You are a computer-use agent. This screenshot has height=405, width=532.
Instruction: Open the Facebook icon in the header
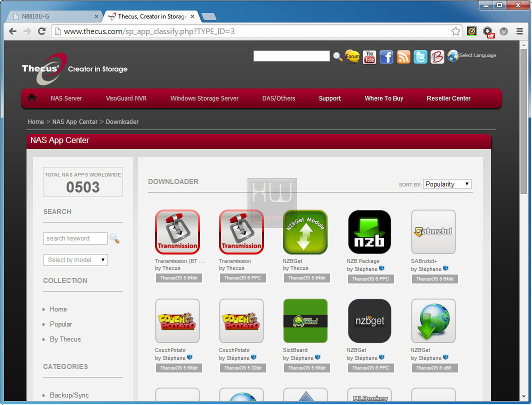(386, 57)
